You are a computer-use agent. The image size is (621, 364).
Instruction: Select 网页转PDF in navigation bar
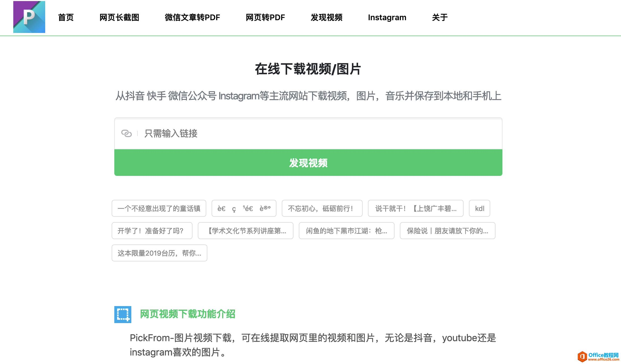coord(265,18)
